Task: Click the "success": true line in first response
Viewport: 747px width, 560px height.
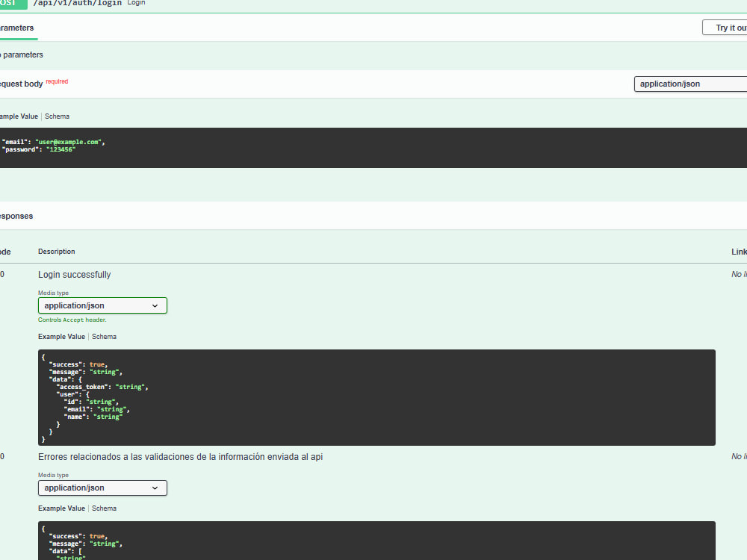Action: (78, 364)
